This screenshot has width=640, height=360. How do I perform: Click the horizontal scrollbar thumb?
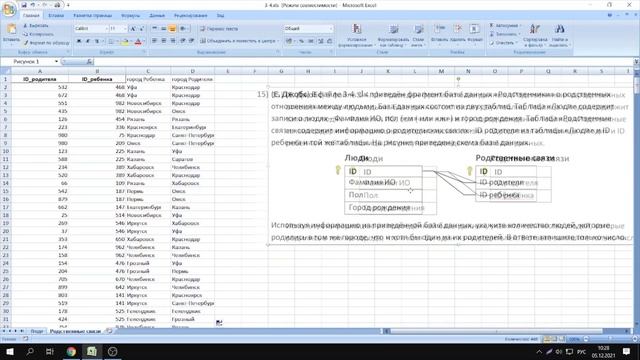tap(496, 331)
